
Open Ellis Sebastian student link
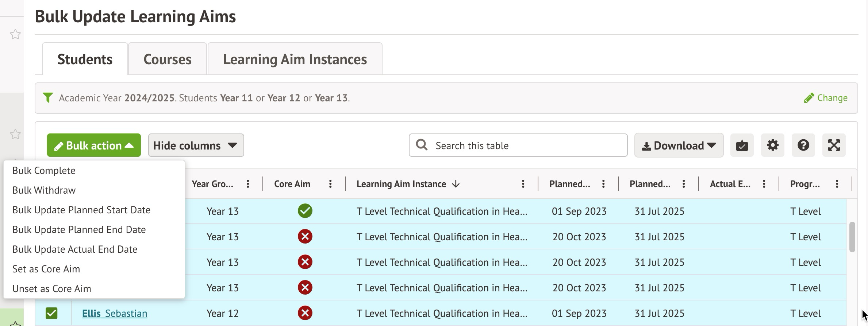tap(115, 313)
